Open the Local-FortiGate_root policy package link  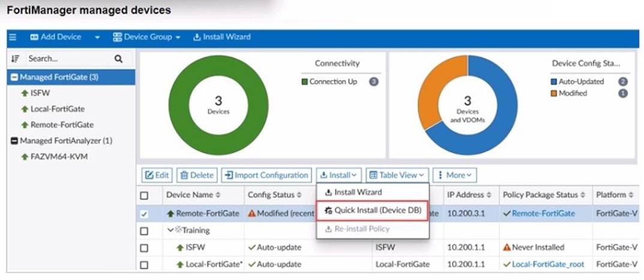(548, 264)
